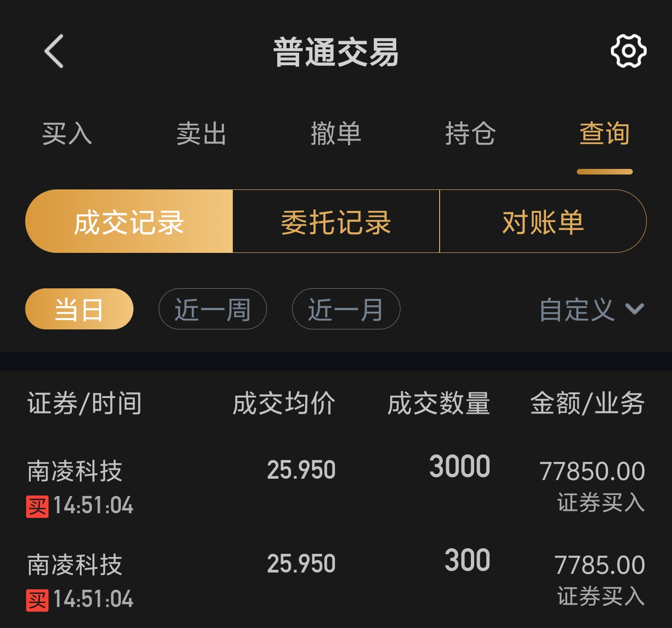The image size is (672, 628).
Task: Select the 查询 tab
Action: pos(605,134)
